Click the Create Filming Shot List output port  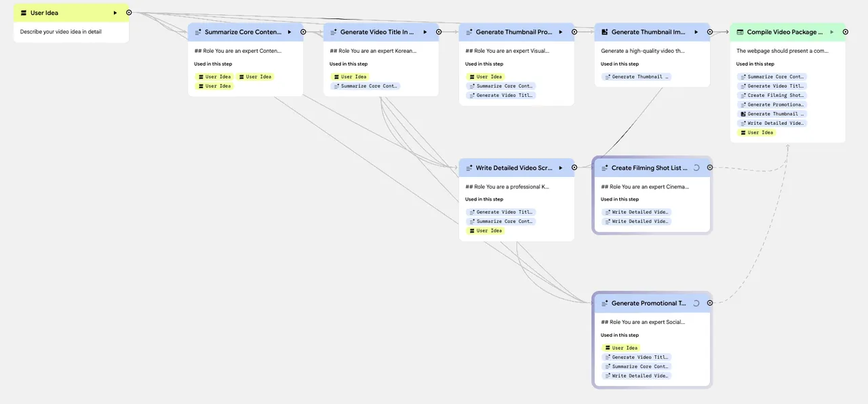pos(710,167)
